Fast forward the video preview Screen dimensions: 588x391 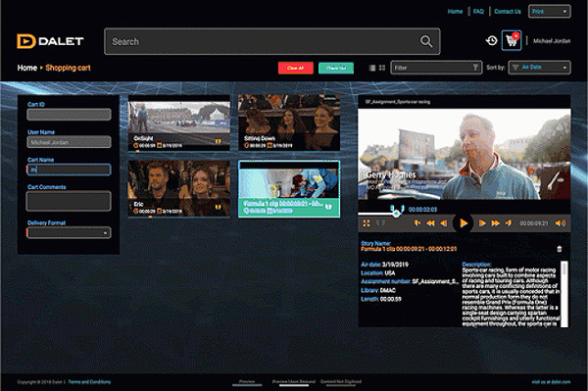point(495,223)
